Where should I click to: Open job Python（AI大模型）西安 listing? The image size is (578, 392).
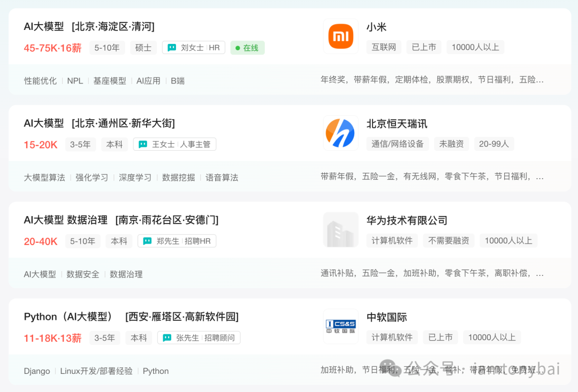coord(131,317)
